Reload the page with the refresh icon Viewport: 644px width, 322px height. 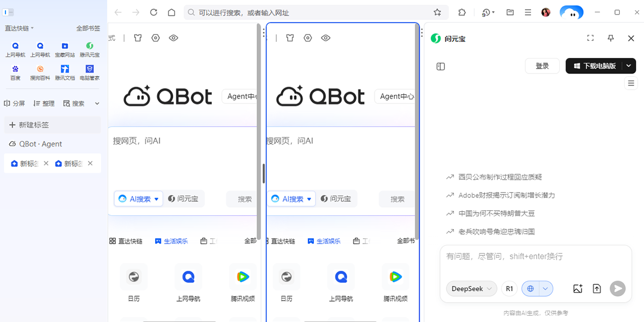[153, 12]
